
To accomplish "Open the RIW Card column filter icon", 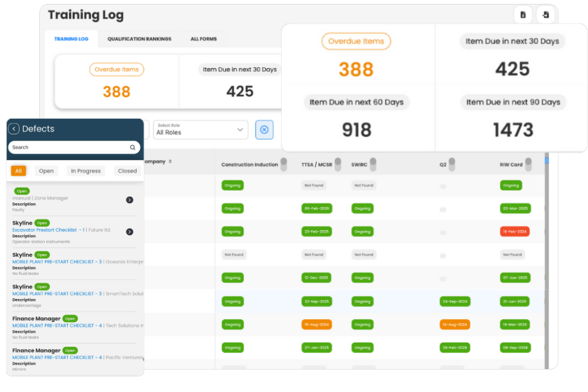I will (x=528, y=164).
